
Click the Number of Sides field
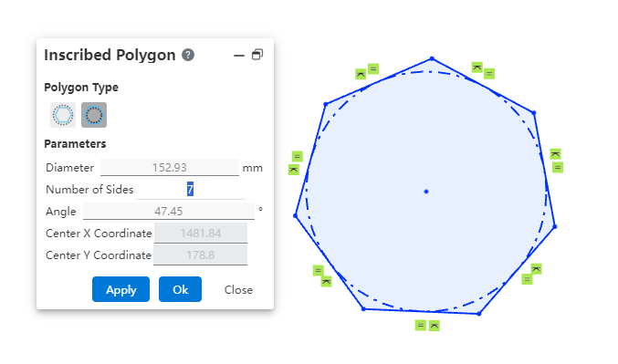tap(190, 190)
